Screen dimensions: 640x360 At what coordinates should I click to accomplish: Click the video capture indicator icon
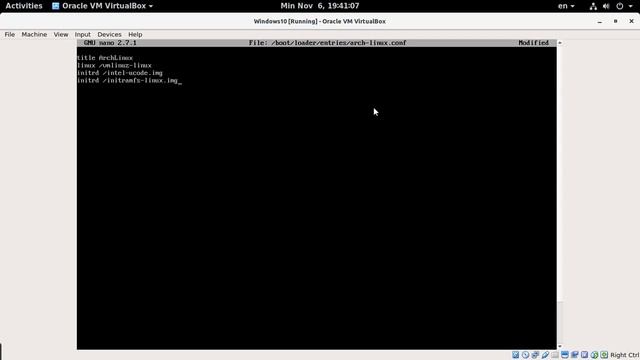574,355
